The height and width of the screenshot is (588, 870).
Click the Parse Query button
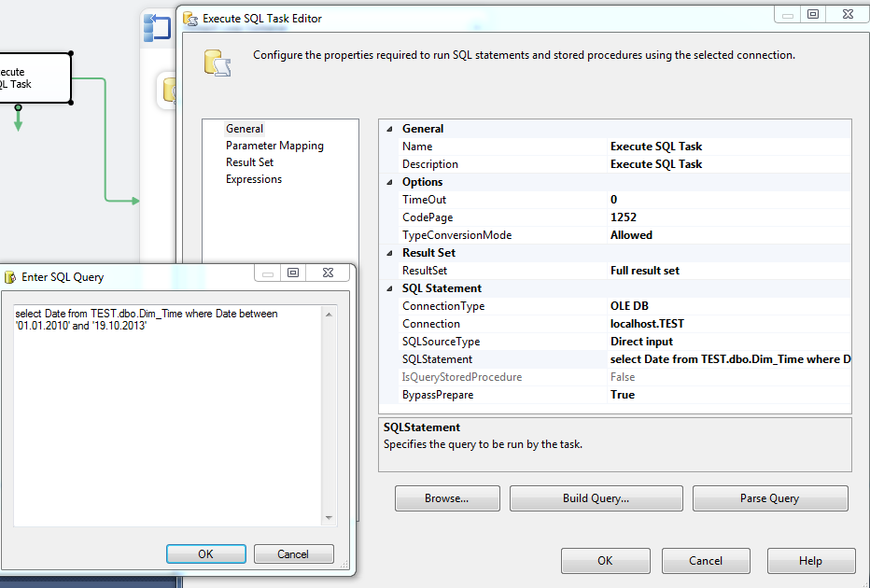(769, 497)
